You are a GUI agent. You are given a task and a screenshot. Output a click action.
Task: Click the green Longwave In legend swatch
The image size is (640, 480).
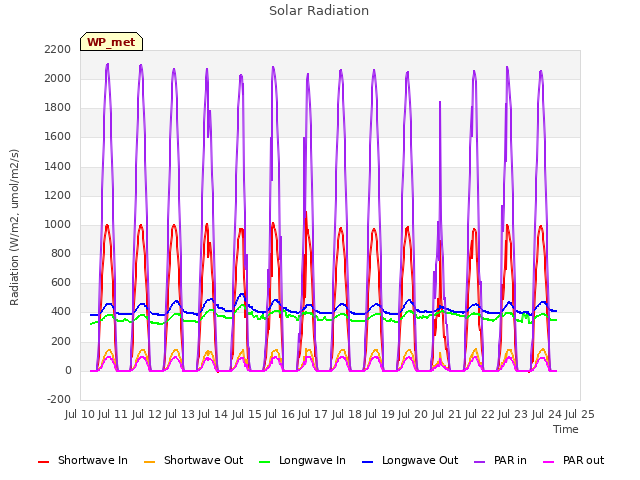coord(265,462)
